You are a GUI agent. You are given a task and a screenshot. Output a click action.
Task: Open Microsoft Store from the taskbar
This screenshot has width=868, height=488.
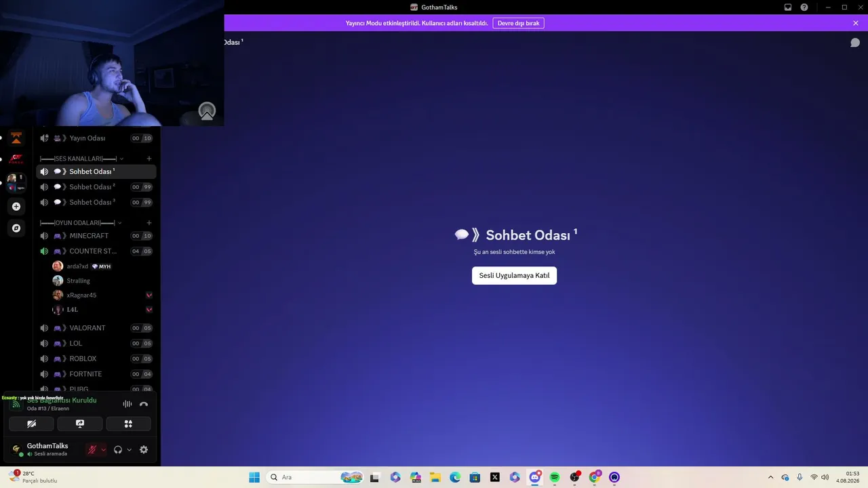[x=475, y=477]
